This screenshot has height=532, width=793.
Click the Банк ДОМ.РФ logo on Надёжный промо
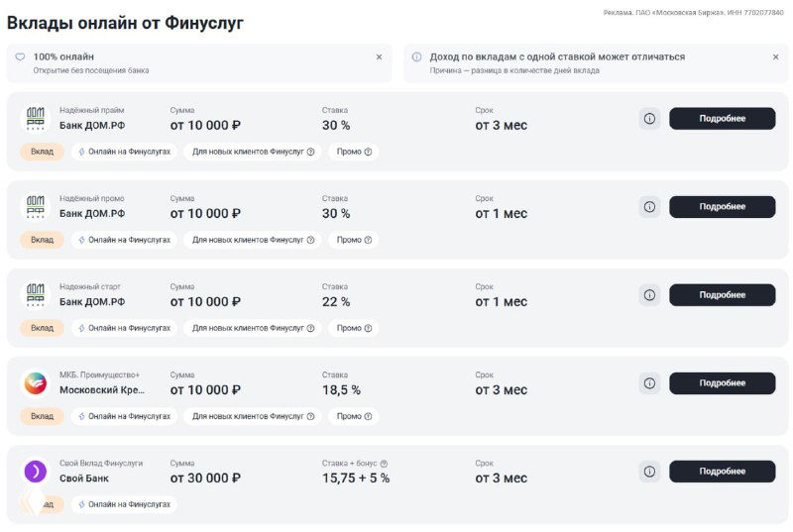35,207
